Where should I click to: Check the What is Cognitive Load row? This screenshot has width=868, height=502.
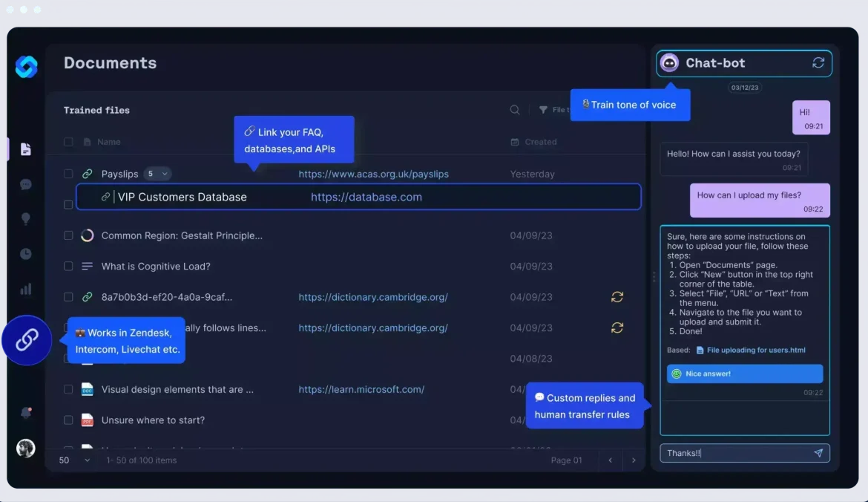(x=68, y=266)
